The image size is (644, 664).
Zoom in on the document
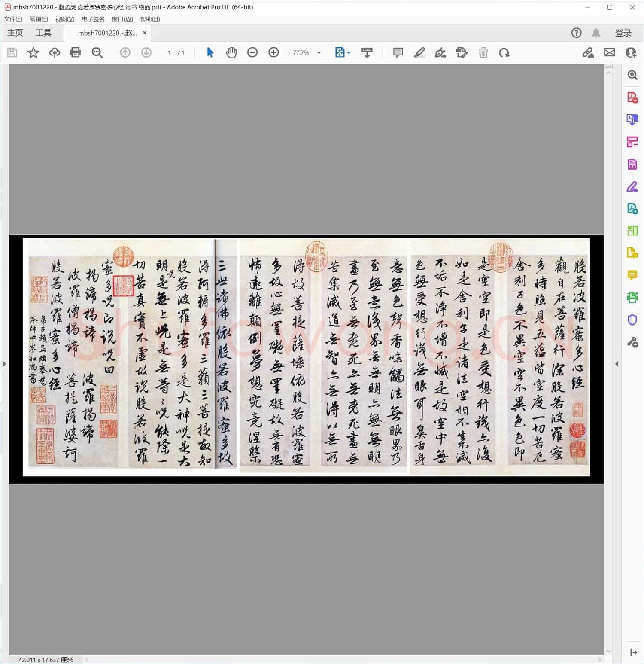[x=273, y=52]
